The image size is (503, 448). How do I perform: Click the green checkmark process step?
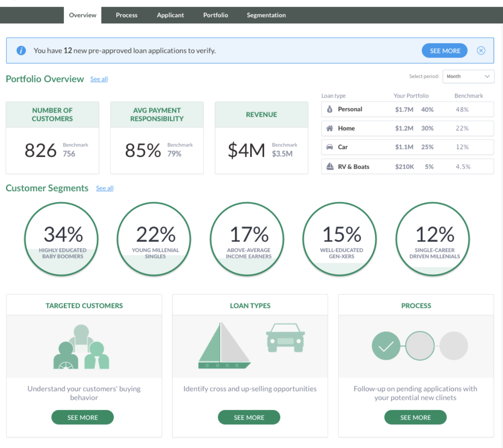pyautogui.click(x=386, y=346)
